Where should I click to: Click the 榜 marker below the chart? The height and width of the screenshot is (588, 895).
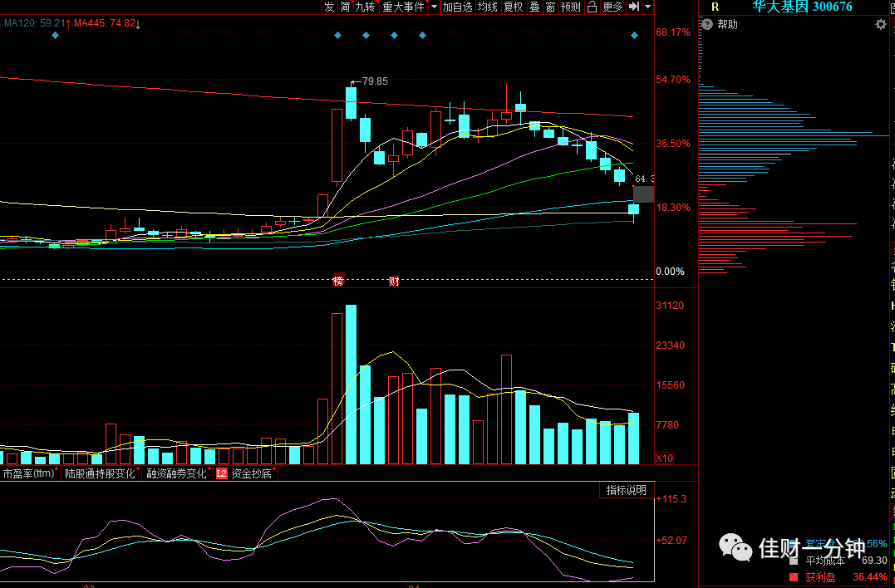coord(338,281)
